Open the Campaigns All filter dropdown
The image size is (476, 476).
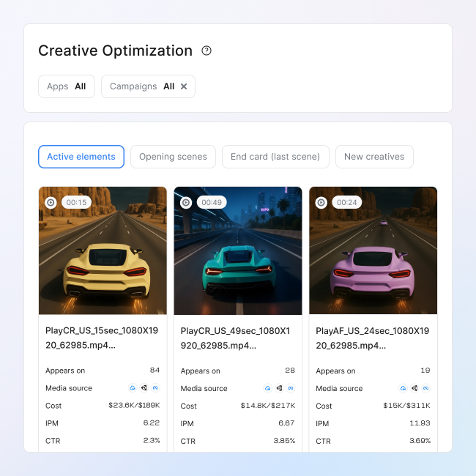click(142, 86)
